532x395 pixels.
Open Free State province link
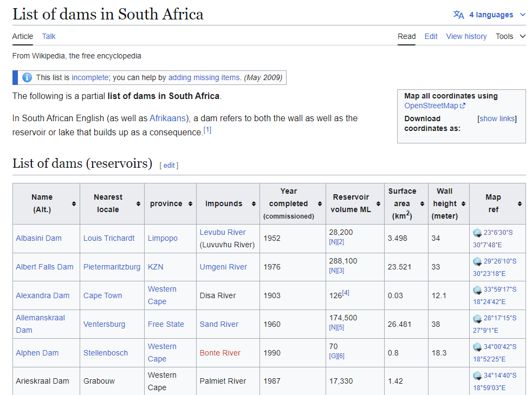(166, 324)
